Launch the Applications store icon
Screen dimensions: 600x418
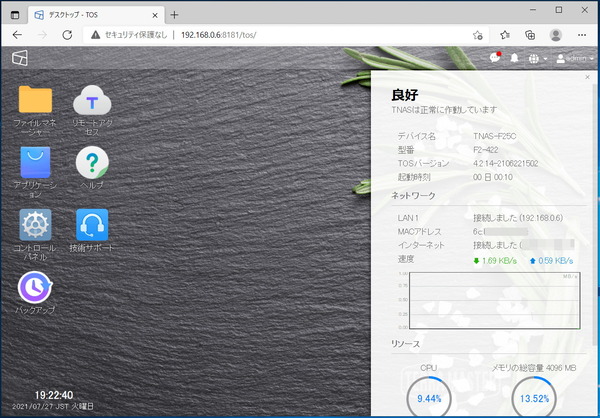pos(36,162)
